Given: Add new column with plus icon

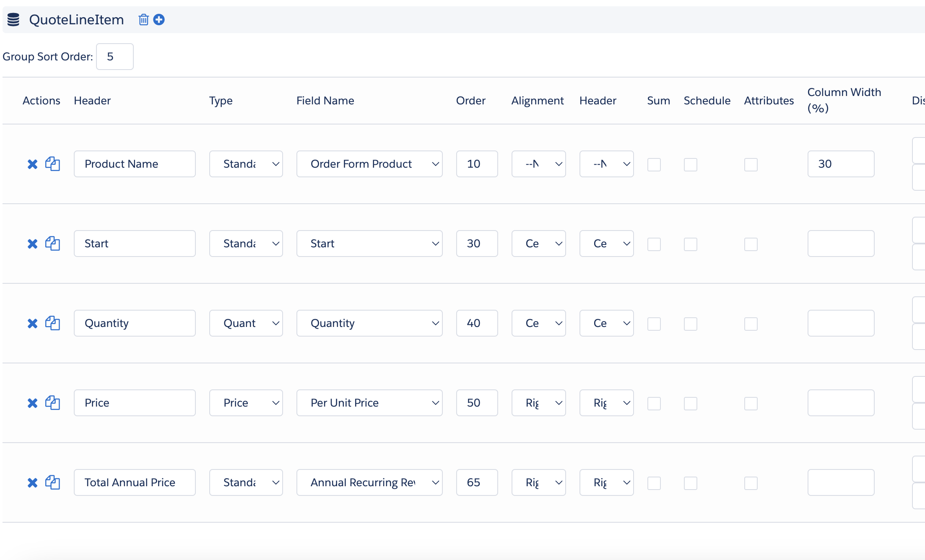Looking at the screenshot, I should tap(159, 20).
